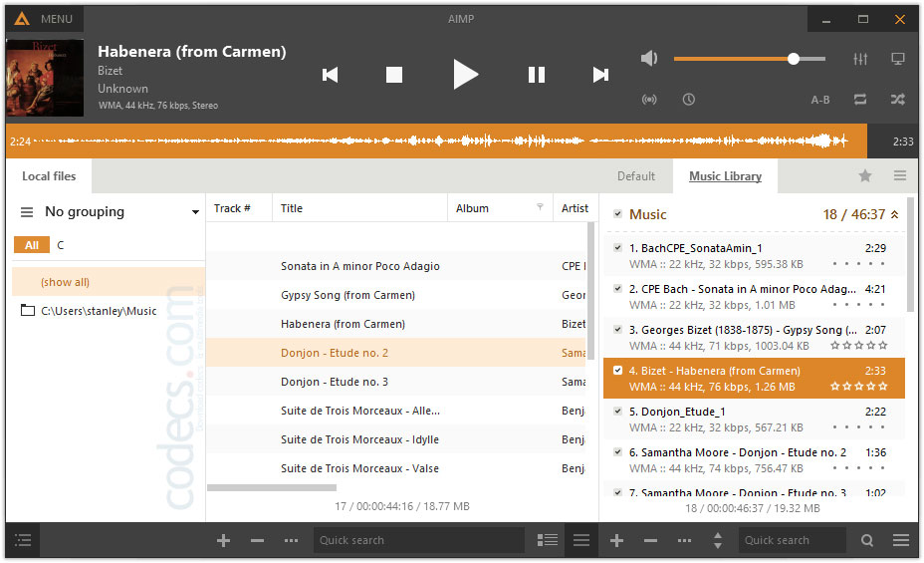Uncheck track 2 CPE Bach Sonata

pos(617,288)
